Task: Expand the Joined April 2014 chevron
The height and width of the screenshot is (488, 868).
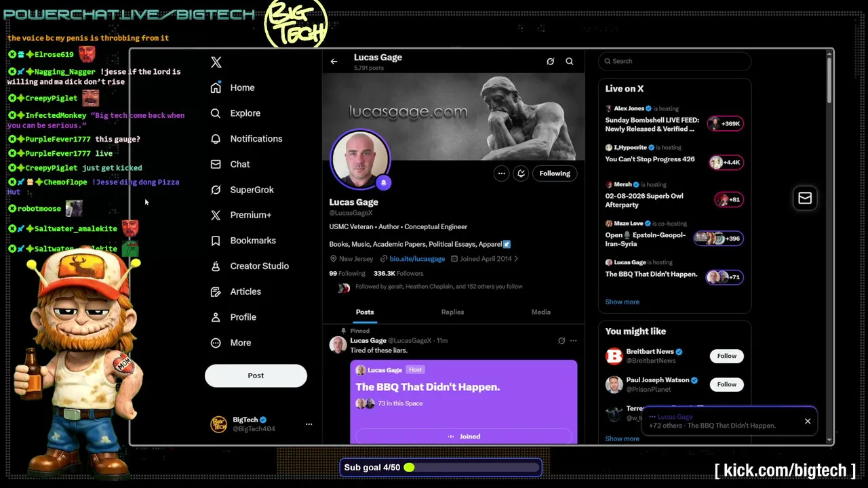Action: click(x=516, y=259)
